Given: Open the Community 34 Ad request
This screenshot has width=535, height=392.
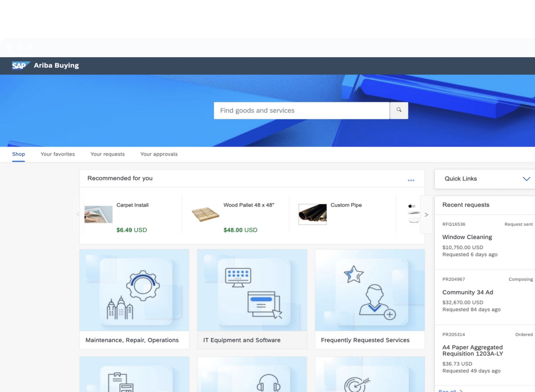Looking at the screenshot, I should 468,292.
